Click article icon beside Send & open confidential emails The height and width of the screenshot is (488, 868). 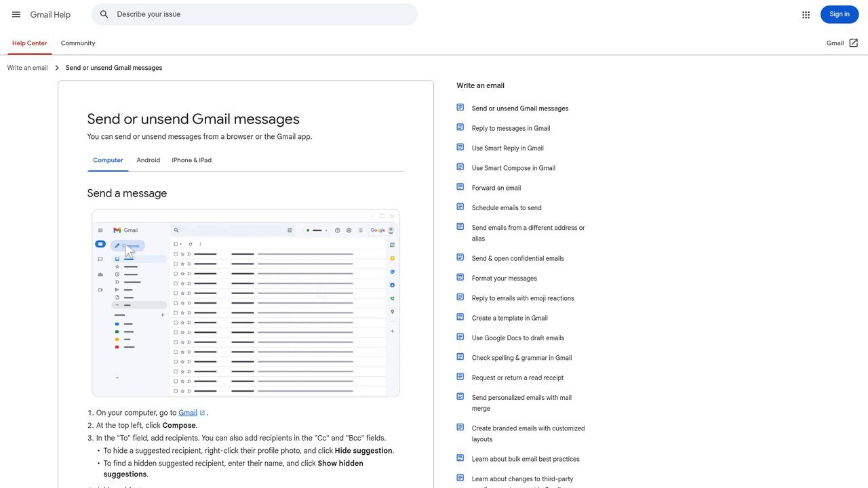click(460, 258)
